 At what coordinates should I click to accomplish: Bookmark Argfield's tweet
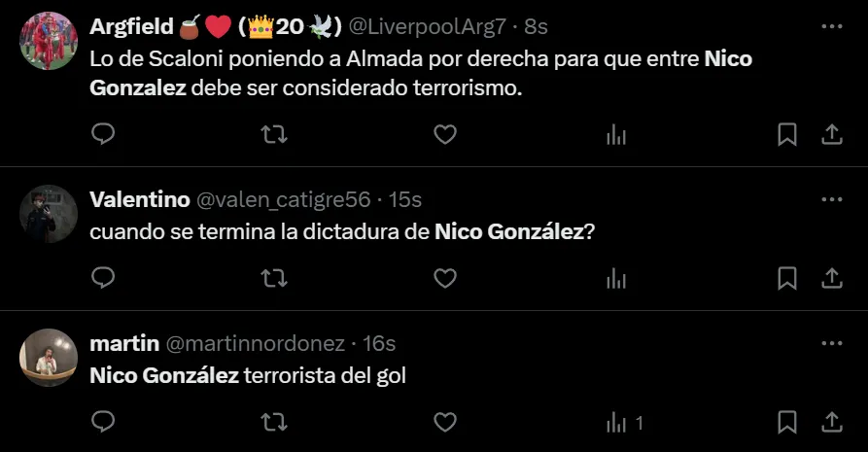(787, 134)
